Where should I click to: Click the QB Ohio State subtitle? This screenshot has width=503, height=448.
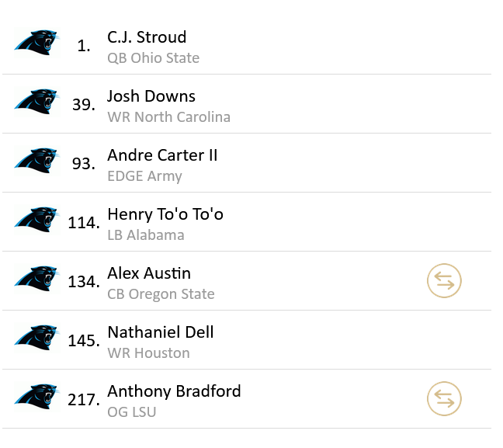[153, 58]
